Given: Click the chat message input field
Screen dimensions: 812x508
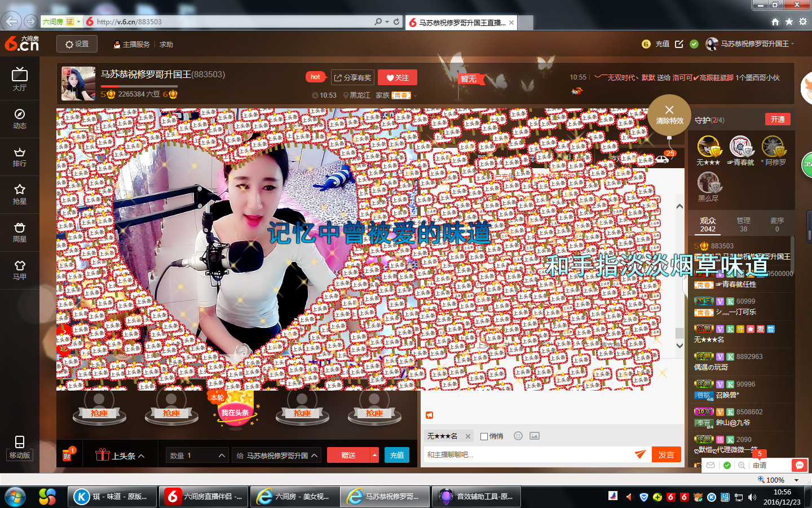Looking at the screenshot, I should point(528,454).
